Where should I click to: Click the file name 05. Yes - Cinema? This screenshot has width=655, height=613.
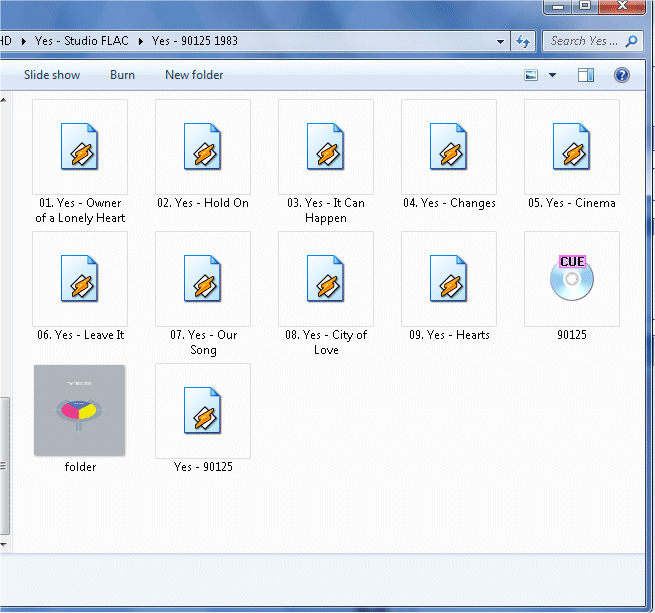[571, 203]
